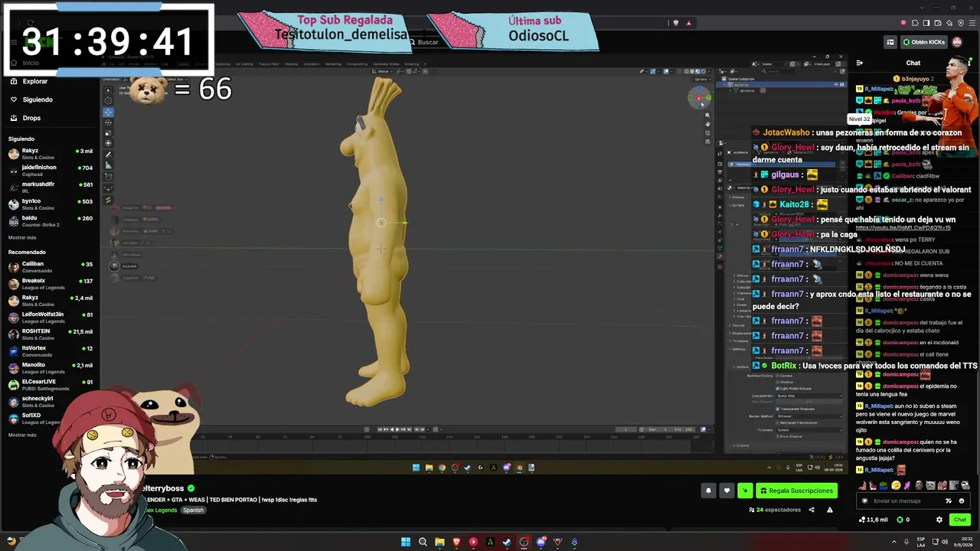Toggle the Raytraced Transmission checkbox
The height and width of the screenshot is (551, 980).
click(778, 423)
